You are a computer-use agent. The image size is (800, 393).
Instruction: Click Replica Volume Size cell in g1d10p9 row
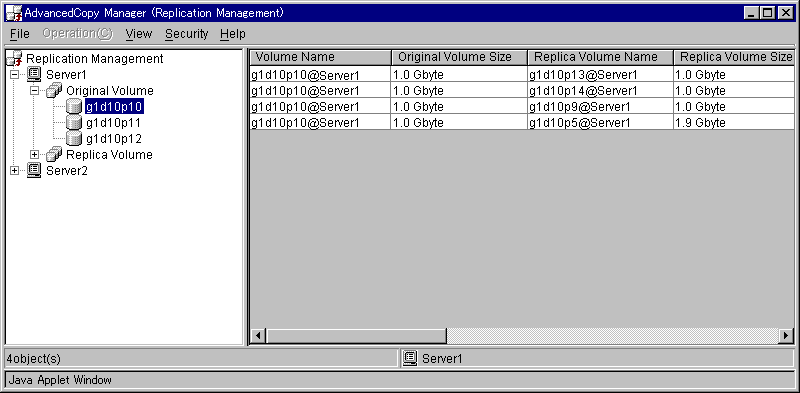pos(734,107)
